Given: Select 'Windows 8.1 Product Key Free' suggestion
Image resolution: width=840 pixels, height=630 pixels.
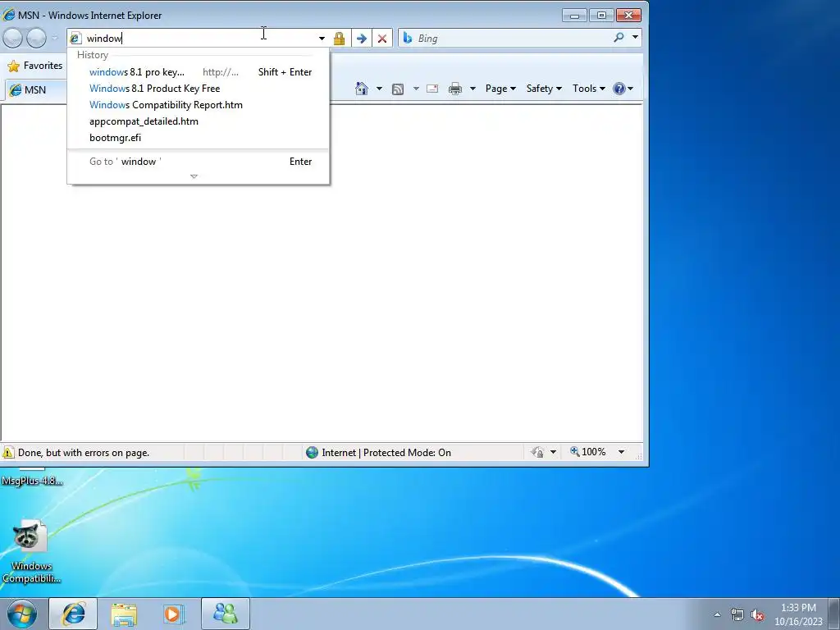Looking at the screenshot, I should (x=199, y=89).
